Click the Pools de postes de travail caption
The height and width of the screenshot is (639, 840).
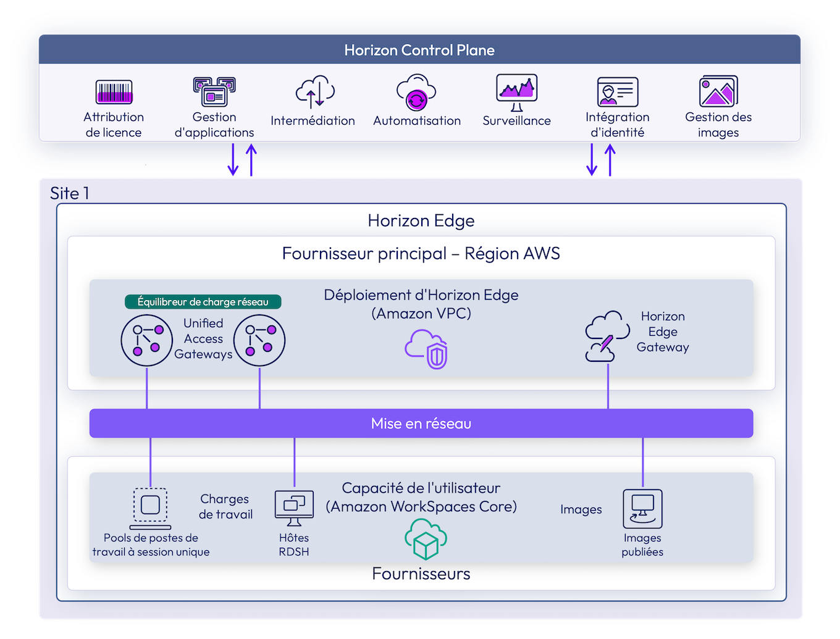[x=151, y=545]
